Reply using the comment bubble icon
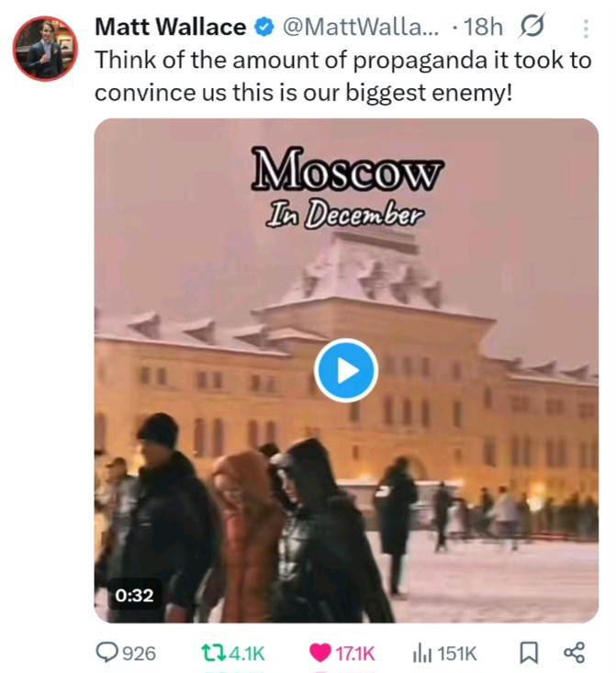The width and height of the screenshot is (616, 673). [x=106, y=653]
